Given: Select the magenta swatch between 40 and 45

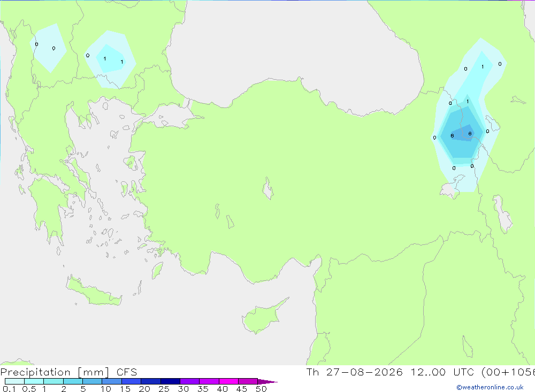Looking at the screenshot, I should point(228,381).
